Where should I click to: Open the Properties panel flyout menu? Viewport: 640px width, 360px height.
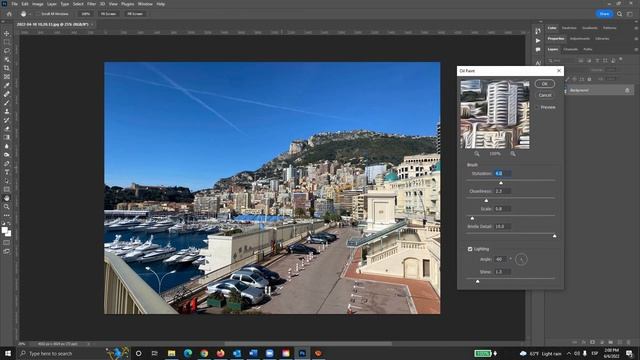(636, 39)
